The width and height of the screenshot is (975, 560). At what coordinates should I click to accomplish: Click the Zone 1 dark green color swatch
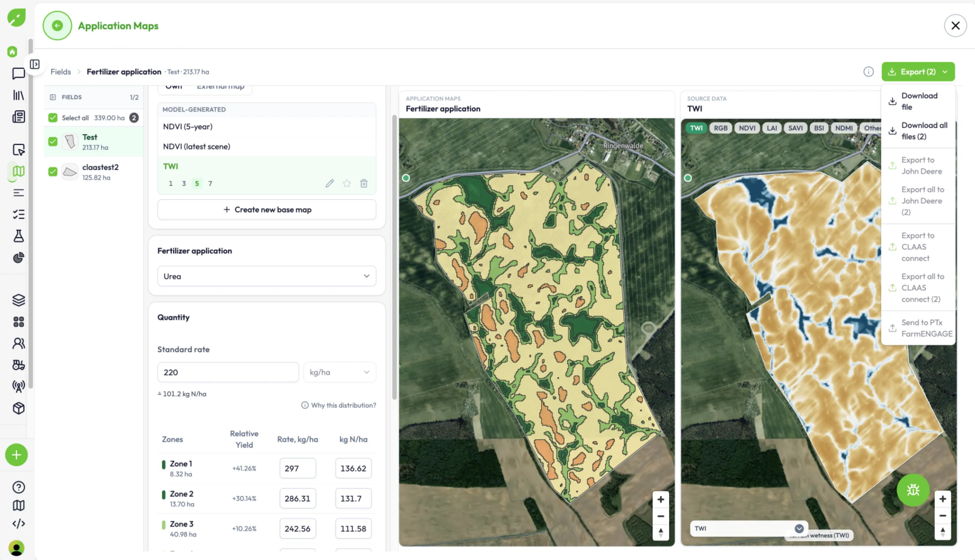pyautogui.click(x=163, y=464)
